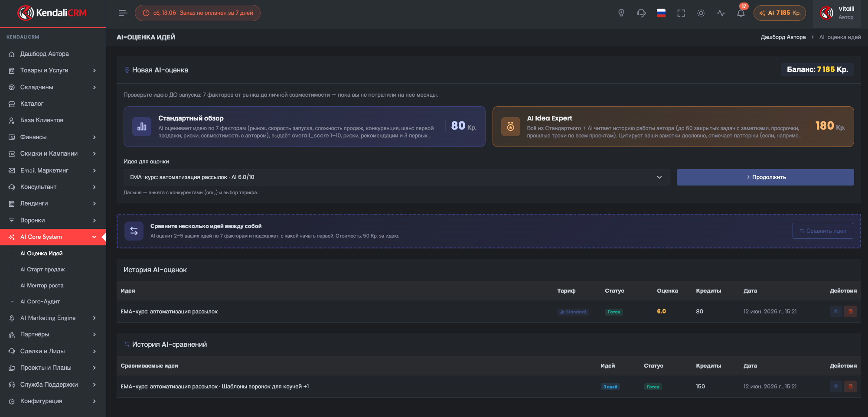Delete the 3 идей comparison row
Image resolution: width=868 pixels, height=417 pixels.
(x=850, y=387)
